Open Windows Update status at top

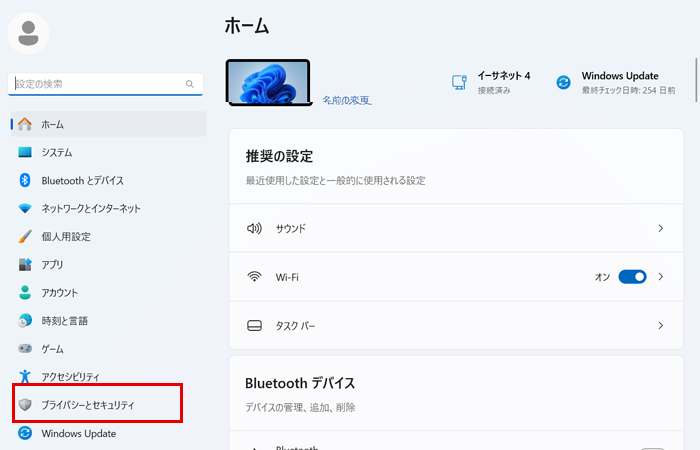click(616, 82)
